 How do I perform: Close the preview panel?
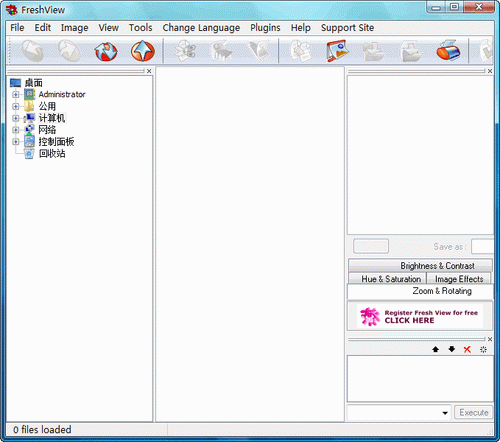pos(490,71)
